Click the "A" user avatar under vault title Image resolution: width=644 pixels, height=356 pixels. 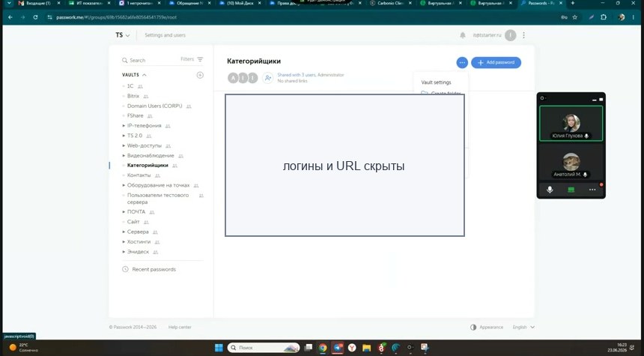click(233, 78)
